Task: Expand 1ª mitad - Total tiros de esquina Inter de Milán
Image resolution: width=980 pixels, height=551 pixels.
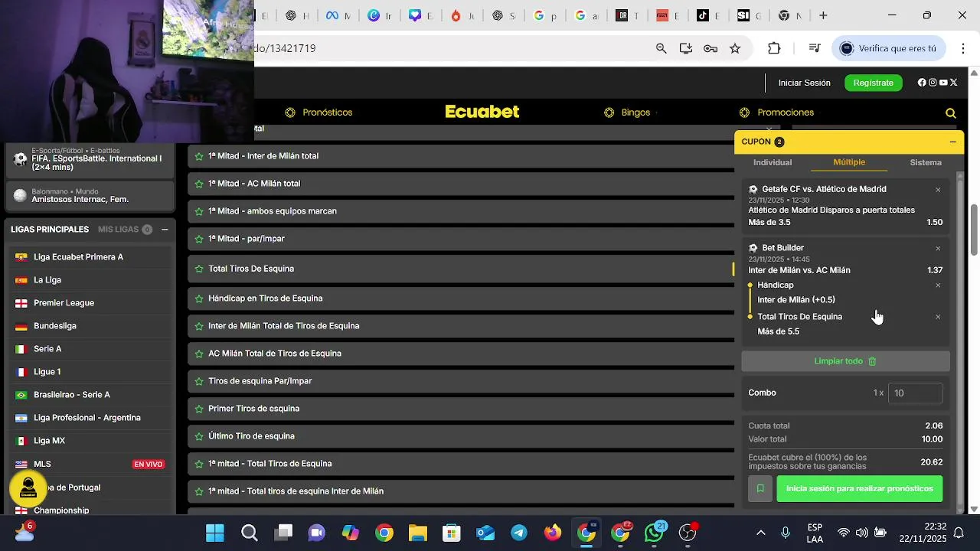Action: (461, 491)
